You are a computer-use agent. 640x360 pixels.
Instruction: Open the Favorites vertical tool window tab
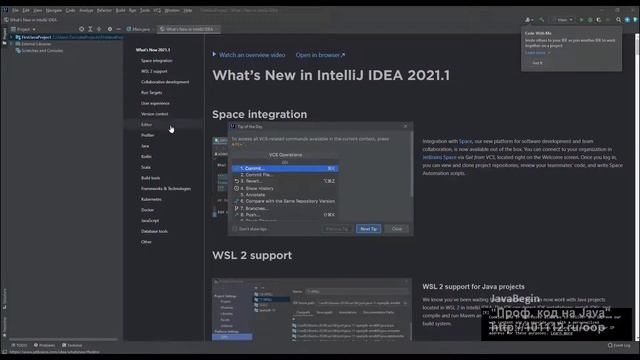4,327
